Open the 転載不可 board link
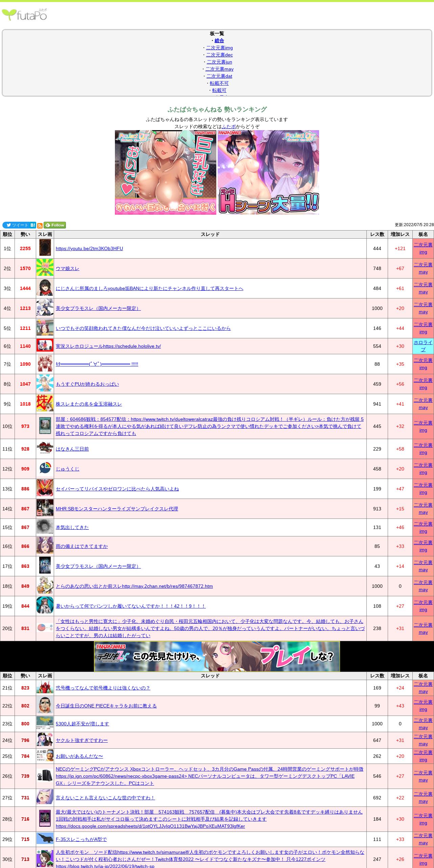Viewport: 434px width, 868px height. pyautogui.click(x=219, y=83)
